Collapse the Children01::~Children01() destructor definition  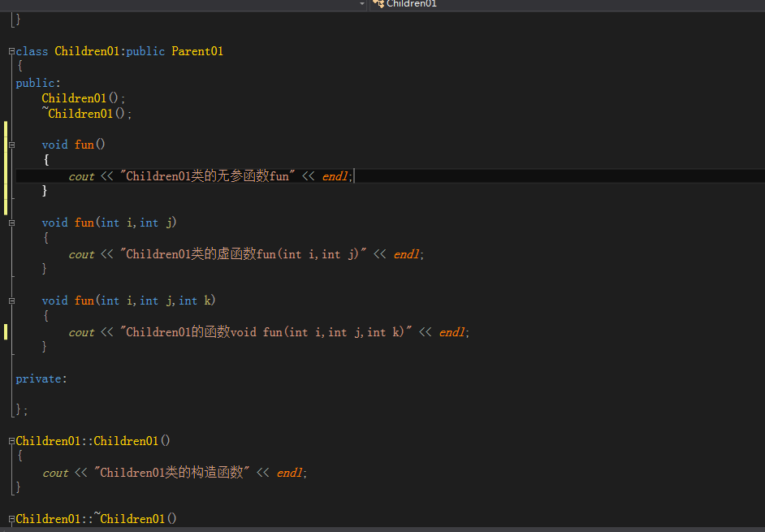tap(11, 519)
